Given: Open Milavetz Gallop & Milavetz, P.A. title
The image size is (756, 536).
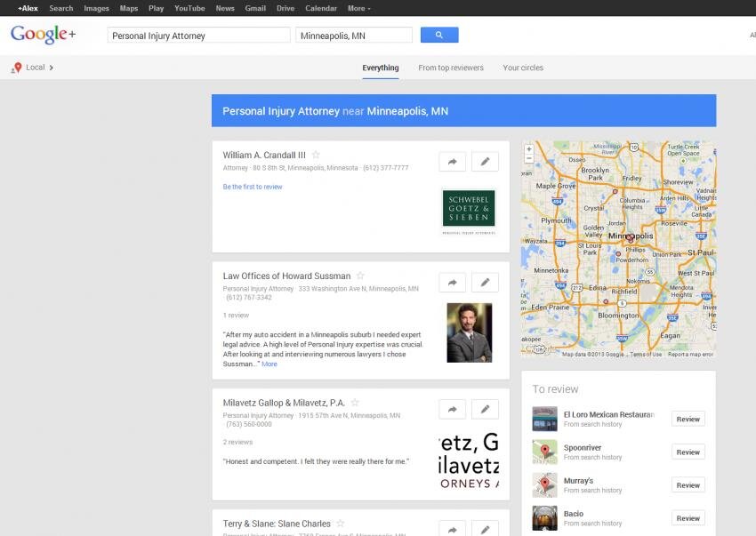Looking at the screenshot, I should pyautogui.click(x=284, y=403).
